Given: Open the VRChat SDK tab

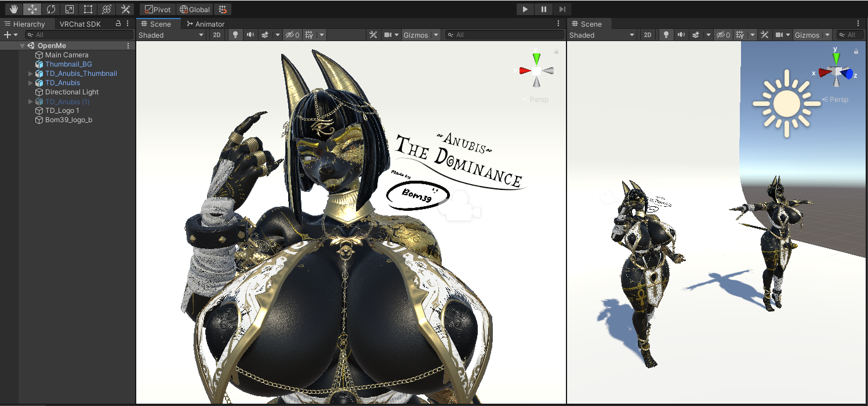Looking at the screenshot, I should pos(80,24).
